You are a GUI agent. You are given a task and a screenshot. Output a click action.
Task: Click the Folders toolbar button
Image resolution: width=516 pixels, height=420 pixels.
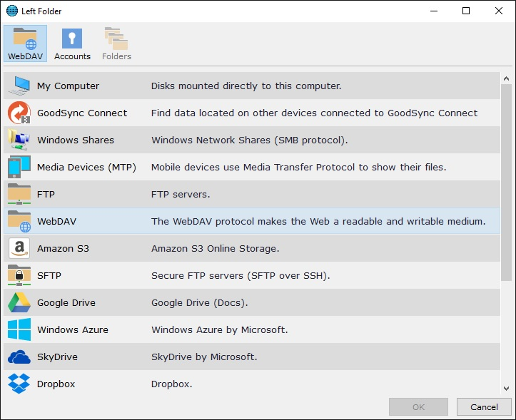point(116,44)
